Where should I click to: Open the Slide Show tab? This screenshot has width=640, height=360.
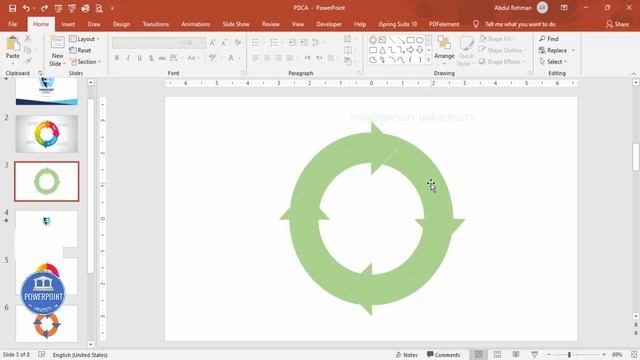[x=236, y=24]
